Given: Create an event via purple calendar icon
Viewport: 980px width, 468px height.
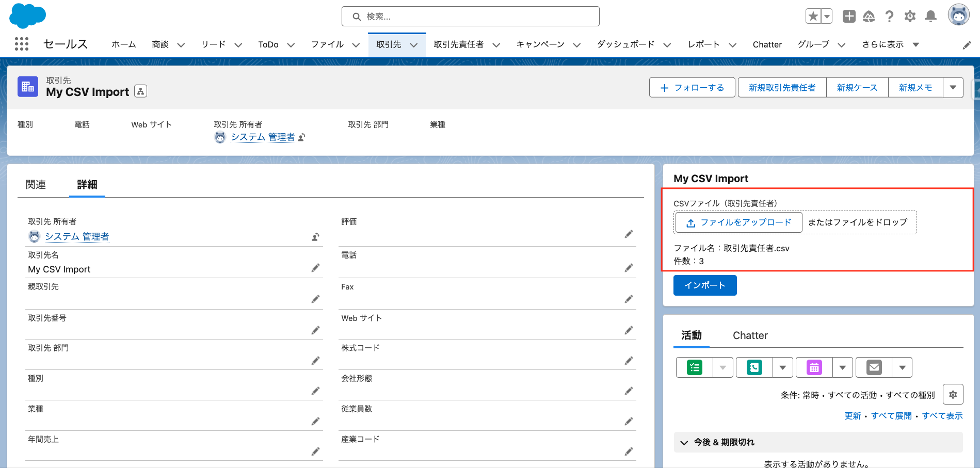Looking at the screenshot, I should tap(813, 367).
